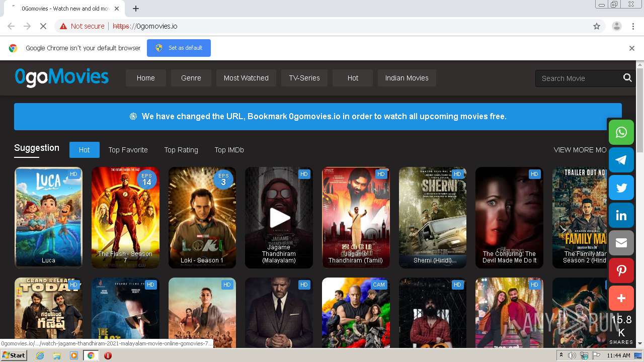Click the Search Movie input field

pos(579,78)
